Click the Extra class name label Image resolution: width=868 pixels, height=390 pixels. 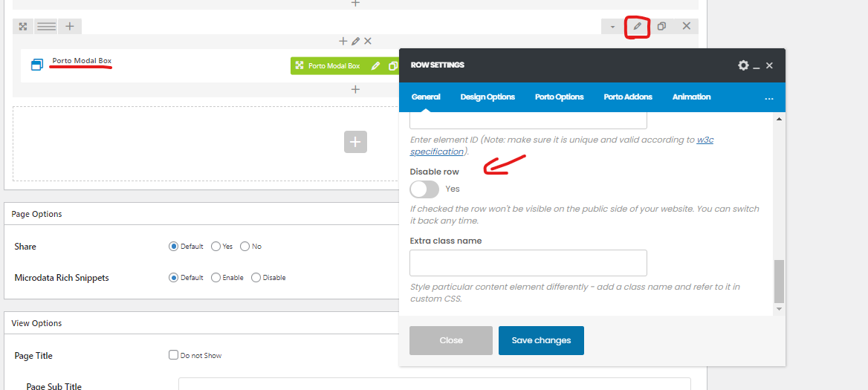(x=446, y=241)
